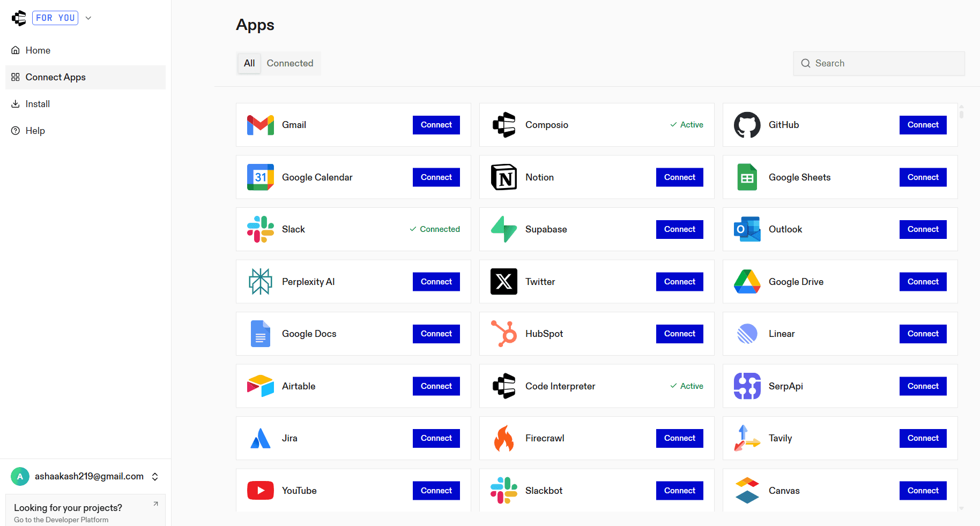Click the Linear icon
The height and width of the screenshot is (526, 980).
pos(747,334)
